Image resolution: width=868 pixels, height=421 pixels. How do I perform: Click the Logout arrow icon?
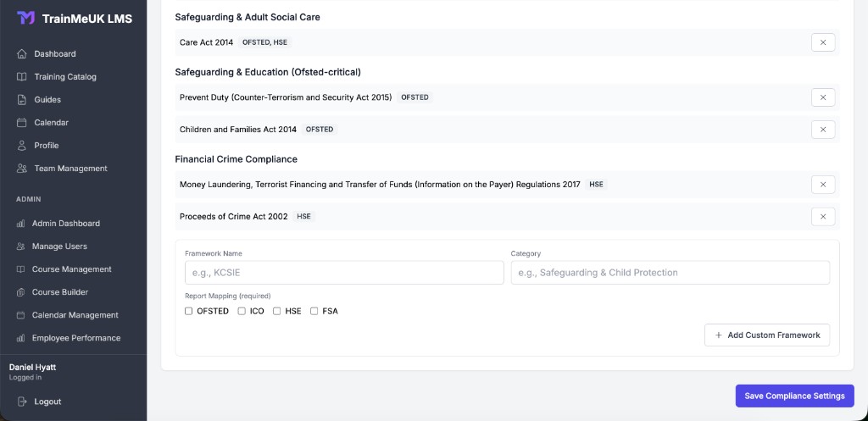(x=21, y=402)
